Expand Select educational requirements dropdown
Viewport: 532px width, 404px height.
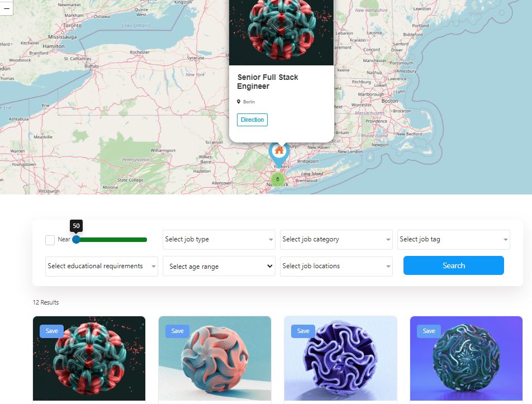pos(102,267)
